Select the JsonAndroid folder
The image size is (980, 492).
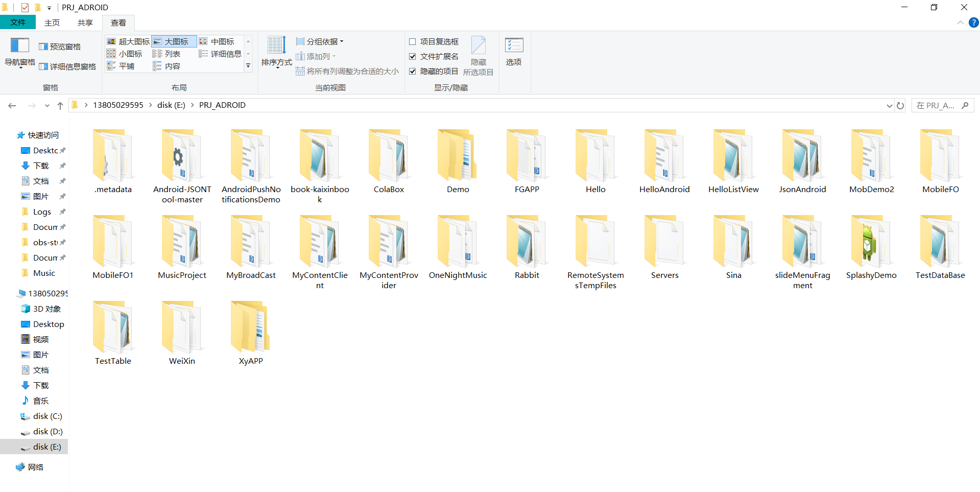tap(802, 161)
